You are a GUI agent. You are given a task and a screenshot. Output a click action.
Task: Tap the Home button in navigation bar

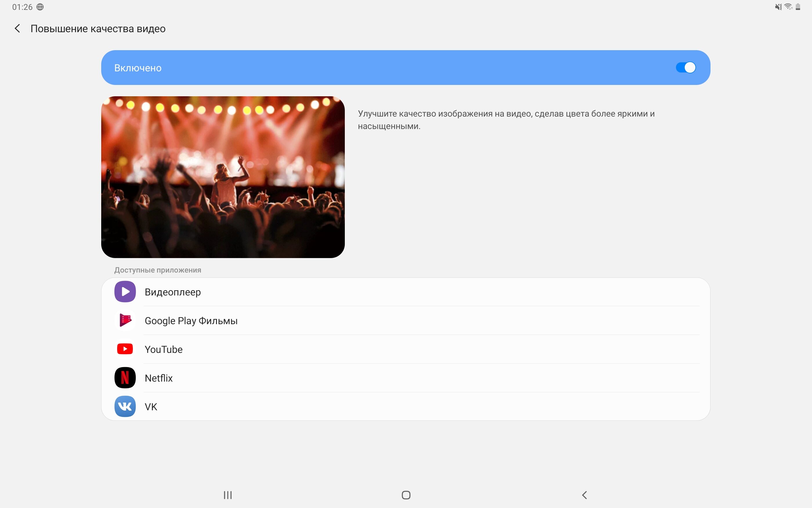[406, 495]
